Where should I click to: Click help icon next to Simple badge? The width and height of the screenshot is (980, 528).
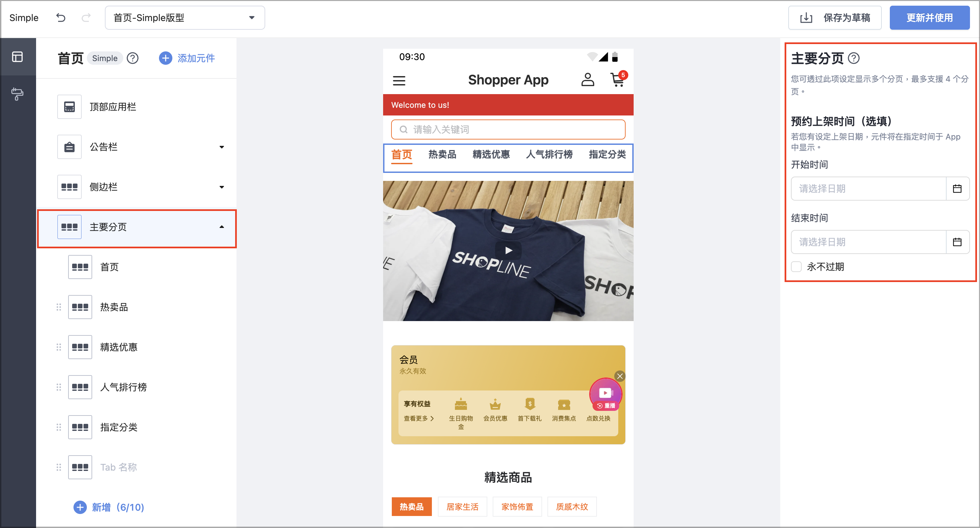132,58
